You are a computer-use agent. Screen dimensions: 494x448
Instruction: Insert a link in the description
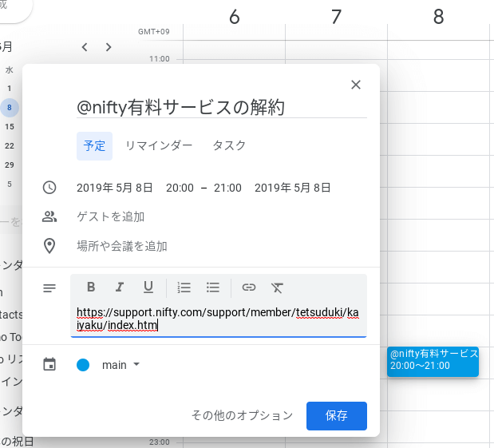pyautogui.click(x=248, y=287)
